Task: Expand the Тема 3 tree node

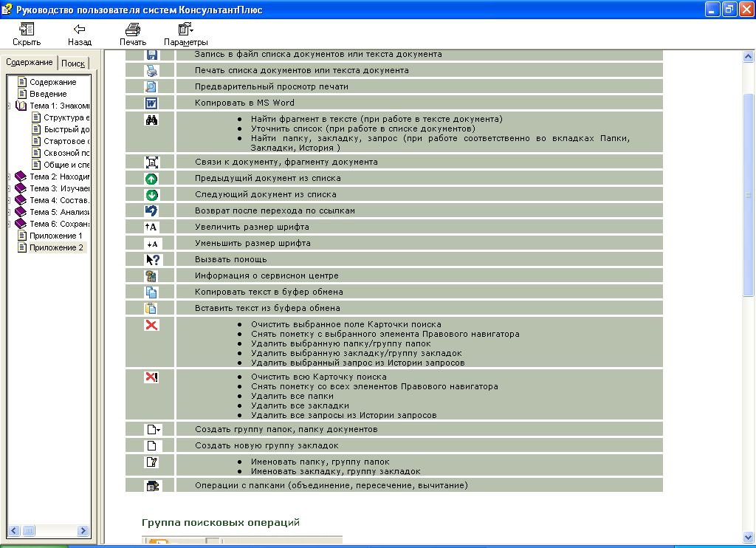Action: point(9,188)
